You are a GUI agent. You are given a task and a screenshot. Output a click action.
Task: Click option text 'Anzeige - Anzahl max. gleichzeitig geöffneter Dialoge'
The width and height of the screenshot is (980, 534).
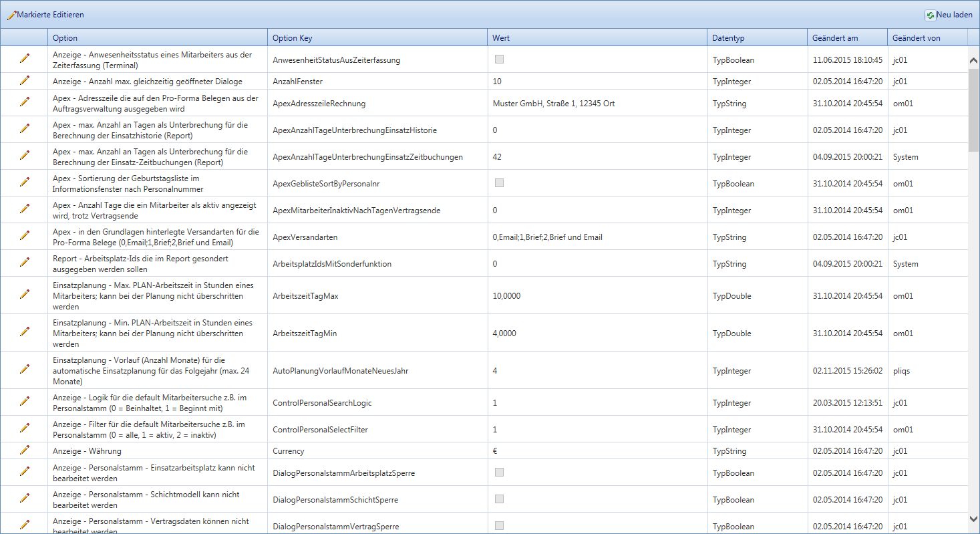[x=147, y=82]
